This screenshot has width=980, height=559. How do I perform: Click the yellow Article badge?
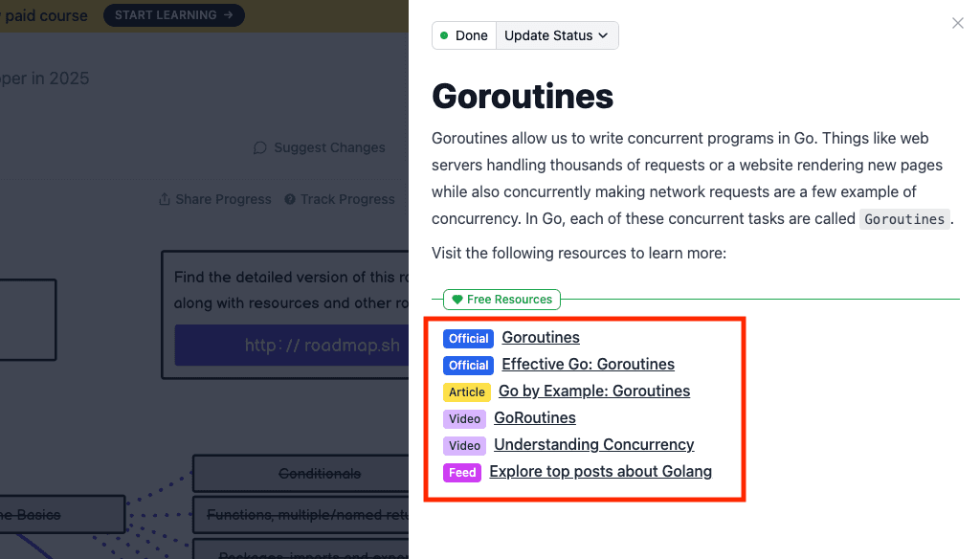[466, 391]
